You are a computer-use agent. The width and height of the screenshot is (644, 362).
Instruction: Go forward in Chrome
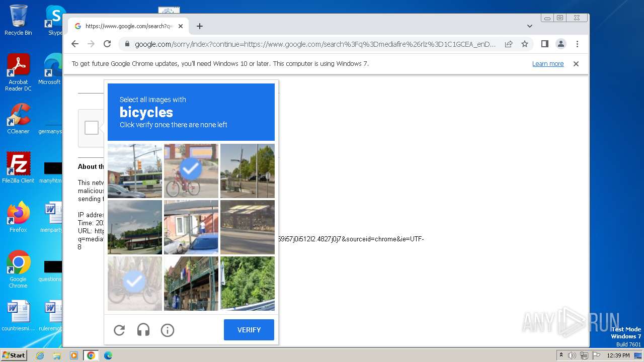[91, 44]
